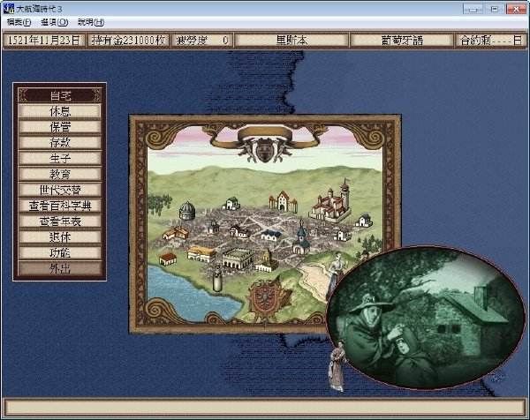Click 外出 to leave home
Screen dimensions: 530x420
(x=60, y=268)
